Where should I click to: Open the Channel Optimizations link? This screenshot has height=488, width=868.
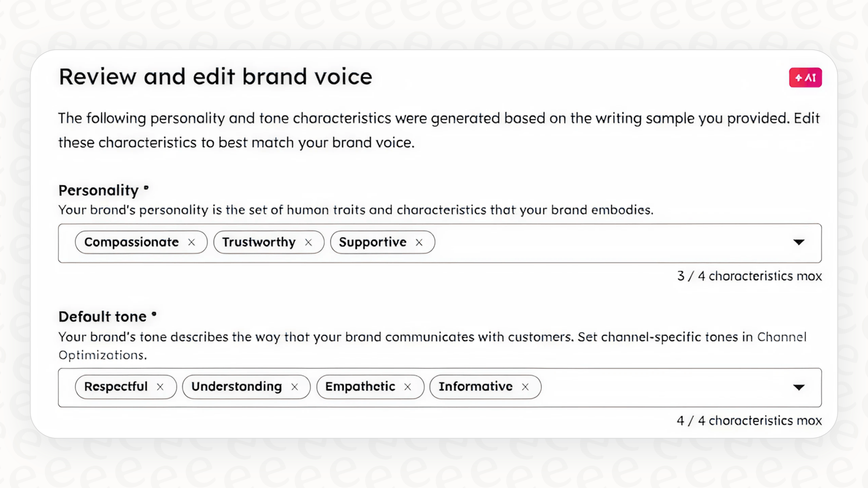tap(782, 337)
